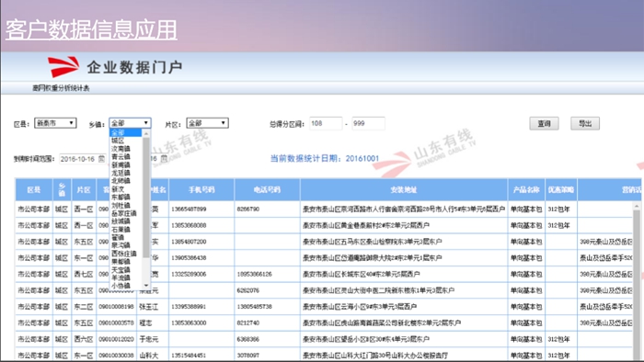This screenshot has width=644, height=362.
Task: Pick 天宝镇 in the township list
Action: click(121, 270)
